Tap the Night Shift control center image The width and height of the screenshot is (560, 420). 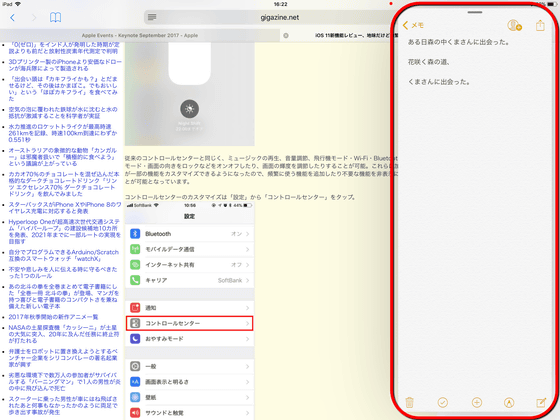tap(189, 94)
